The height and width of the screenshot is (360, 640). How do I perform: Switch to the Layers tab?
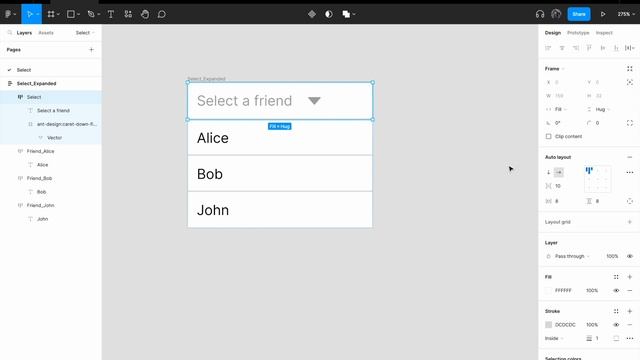pos(24,33)
